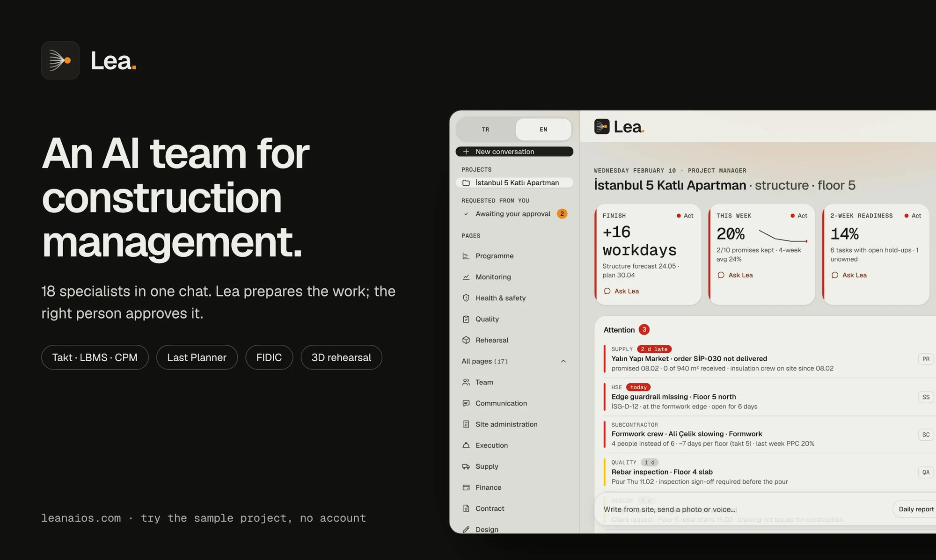The height and width of the screenshot is (560, 936).
Task: Open the Supply page
Action: pyautogui.click(x=514, y=466)
